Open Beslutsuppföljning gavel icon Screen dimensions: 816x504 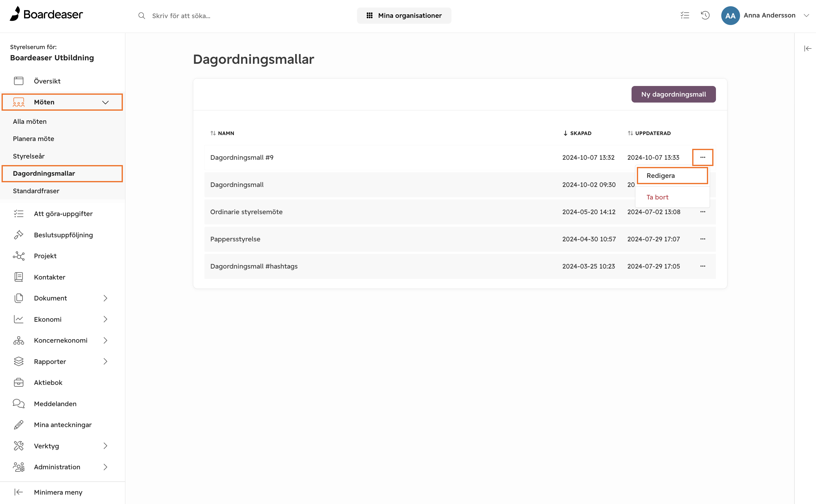[x=19, y=235]
